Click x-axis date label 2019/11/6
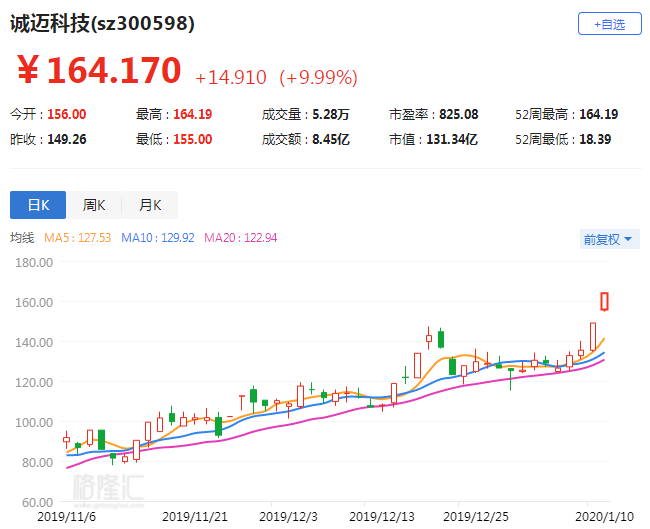Viewport: 650px width, 529px height. (x=66, y=517)
